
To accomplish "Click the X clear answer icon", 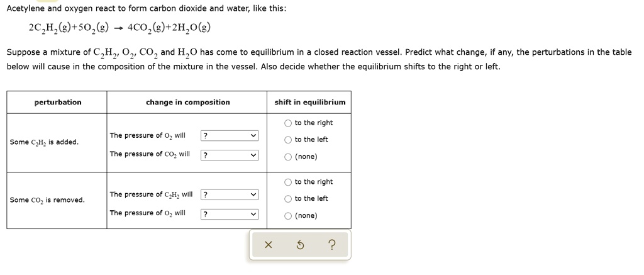I will coord(268,245).
